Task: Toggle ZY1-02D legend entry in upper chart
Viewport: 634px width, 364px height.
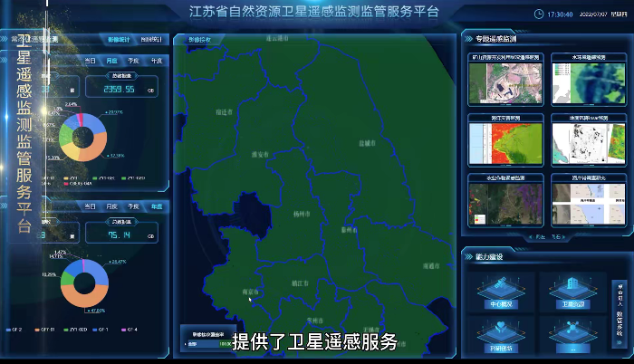Action: (x=133, y=178)
